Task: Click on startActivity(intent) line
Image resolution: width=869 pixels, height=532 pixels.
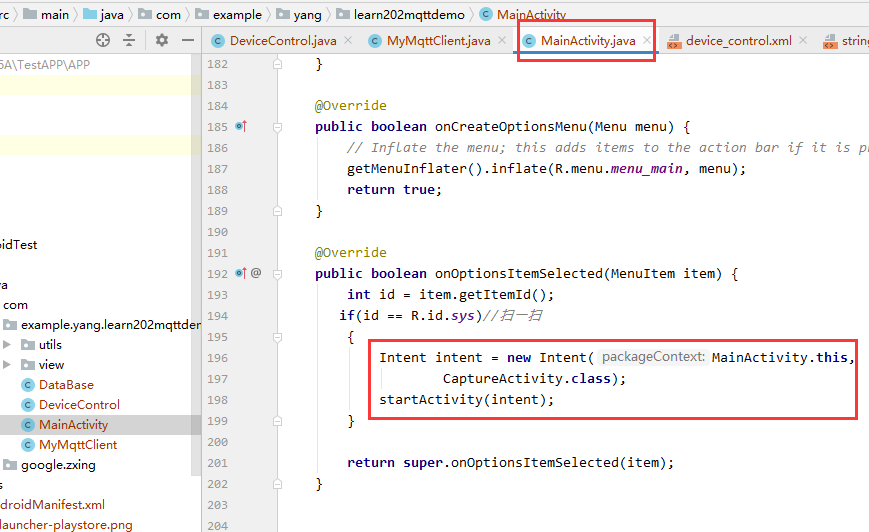Action: coord(466,400)
